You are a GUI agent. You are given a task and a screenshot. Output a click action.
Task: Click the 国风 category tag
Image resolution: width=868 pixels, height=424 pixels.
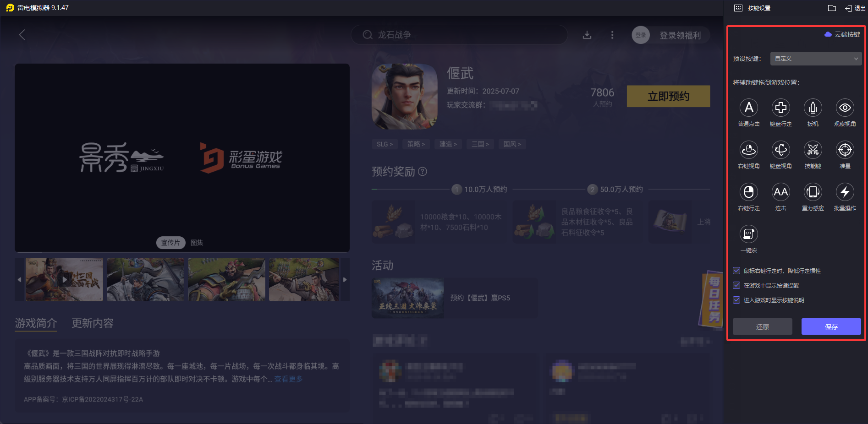click(x=512, y=144)
